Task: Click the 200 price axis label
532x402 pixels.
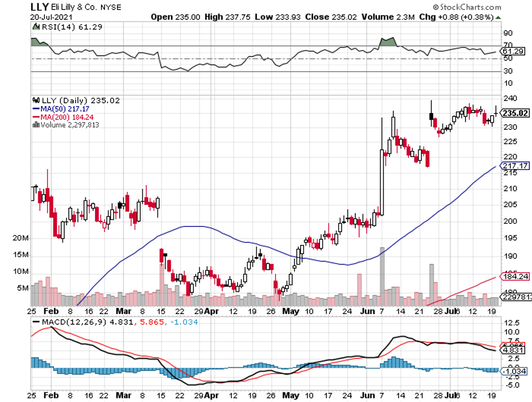Action: (x=510, y=221)
